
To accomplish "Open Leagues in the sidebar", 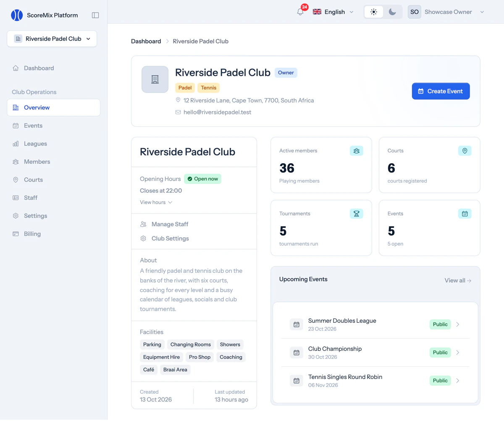I will coord(54,144).
